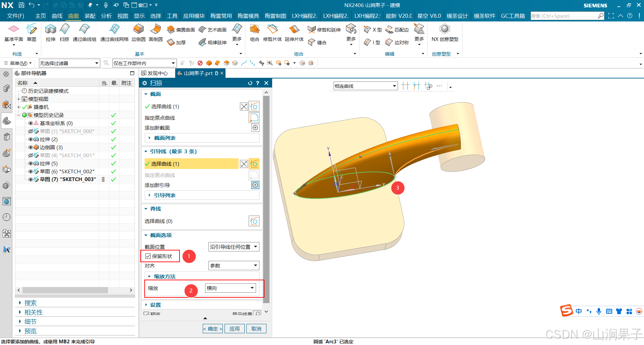Switch to the 装配 ribbon tab
This screenshot has width=644, height=345.
(x=90, y=16)
